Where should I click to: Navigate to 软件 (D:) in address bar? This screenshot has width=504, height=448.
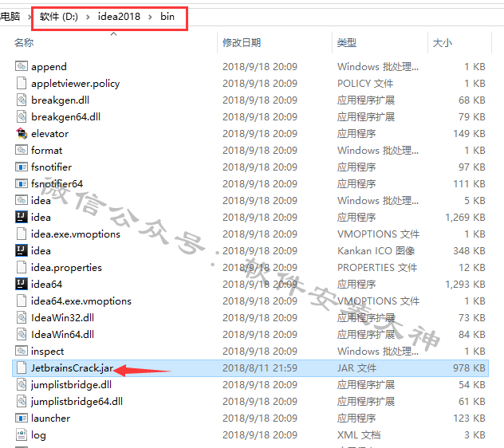(59, 17)
